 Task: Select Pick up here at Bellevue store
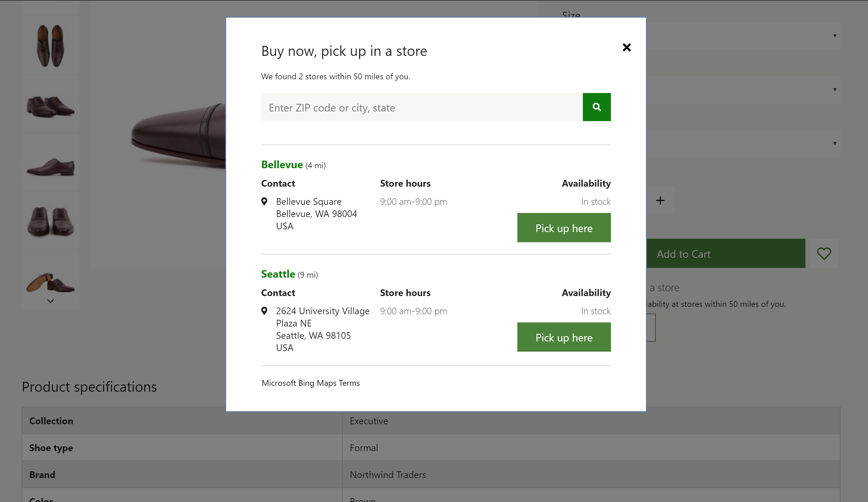click(x=564, y=227)
